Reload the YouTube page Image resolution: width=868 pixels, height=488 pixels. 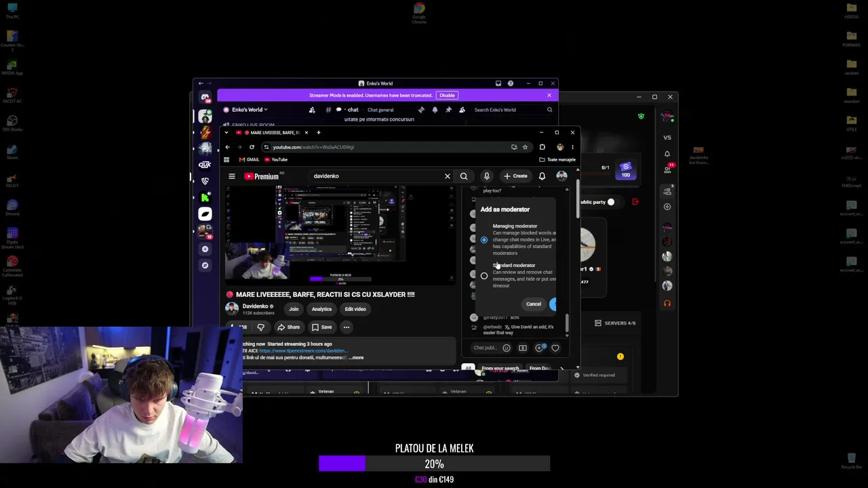coord(252,147)
